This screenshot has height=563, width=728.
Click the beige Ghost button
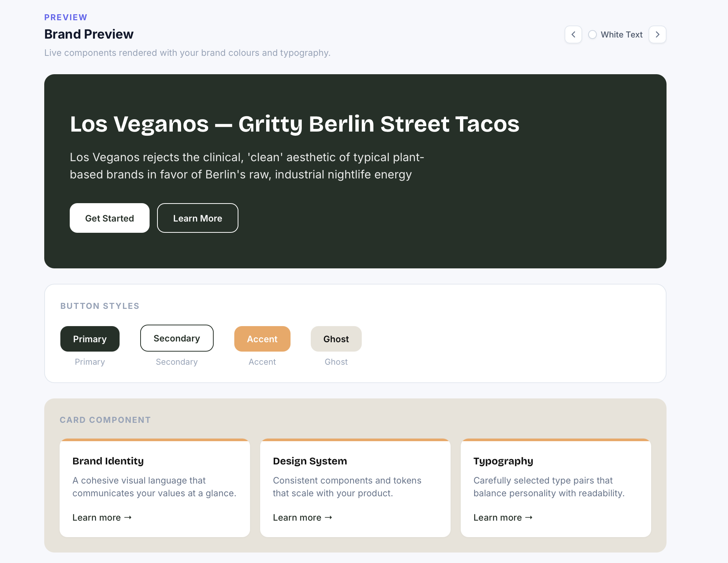pos(336,339)
